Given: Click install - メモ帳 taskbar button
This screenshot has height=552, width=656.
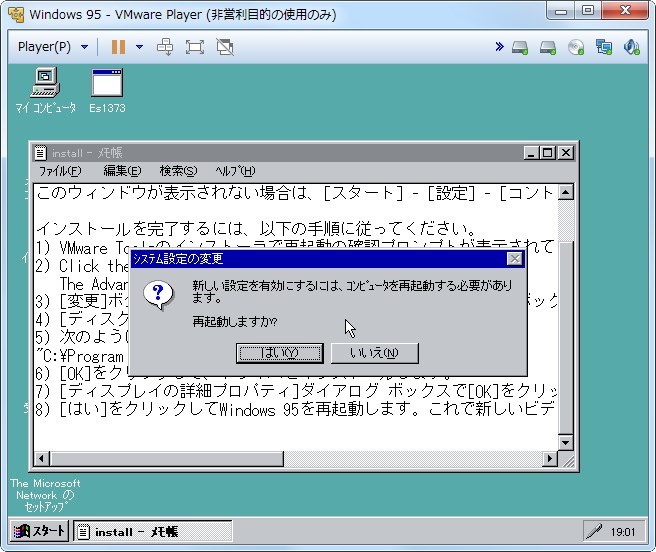Looking at the screenshot, I should tap(153, 531).
